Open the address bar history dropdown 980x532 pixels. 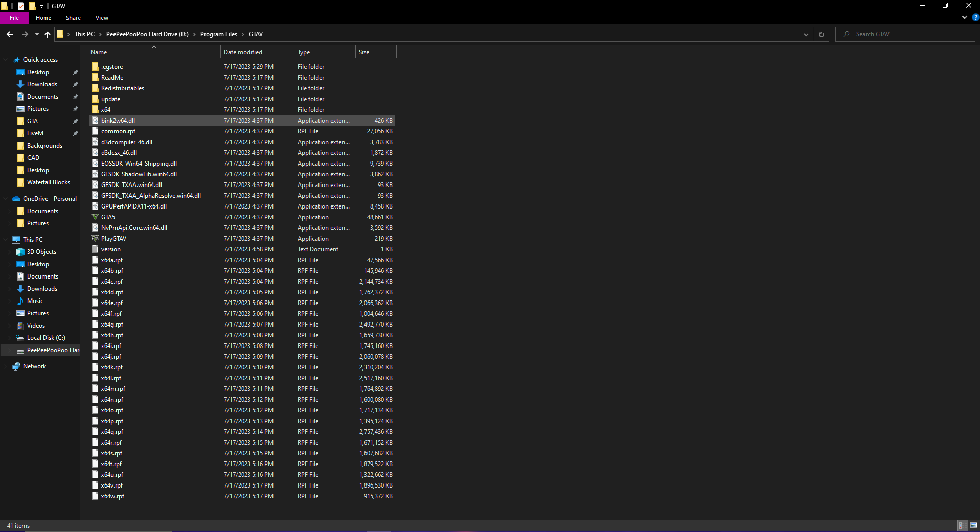[x=806, y=34]
